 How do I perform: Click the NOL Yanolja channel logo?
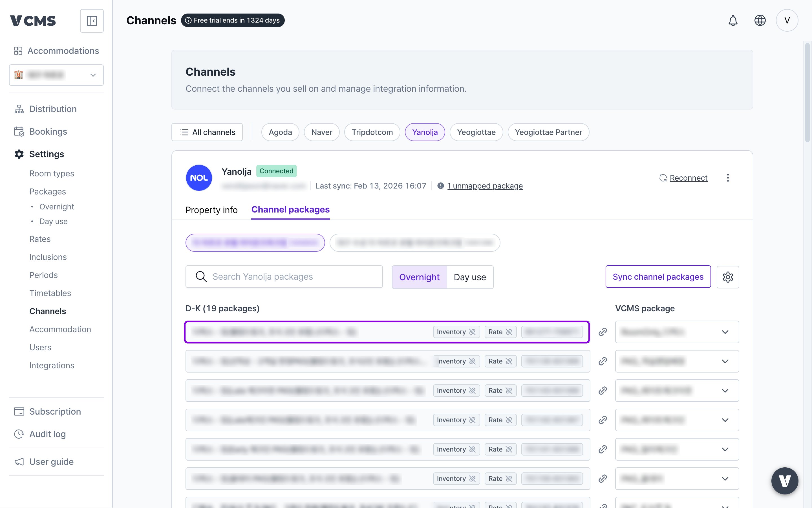[199, 178]
